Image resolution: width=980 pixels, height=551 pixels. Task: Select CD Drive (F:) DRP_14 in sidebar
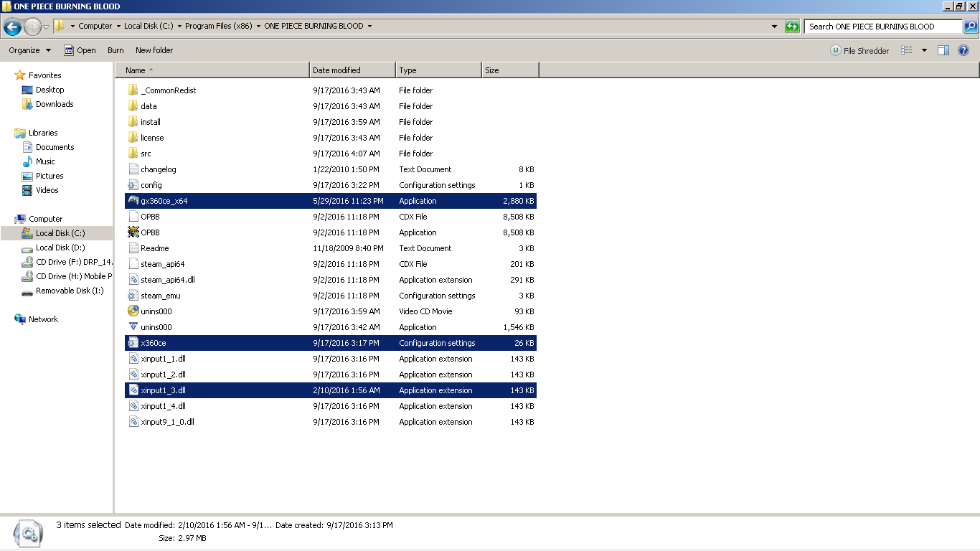[x=74, y=262]
